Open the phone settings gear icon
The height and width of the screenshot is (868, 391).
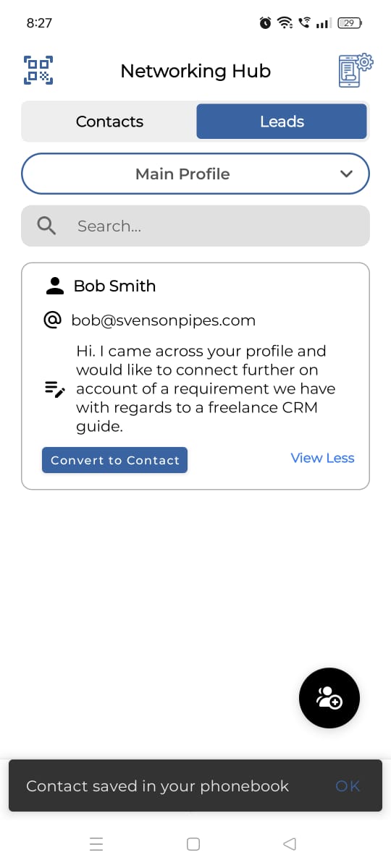coord(356,70)
